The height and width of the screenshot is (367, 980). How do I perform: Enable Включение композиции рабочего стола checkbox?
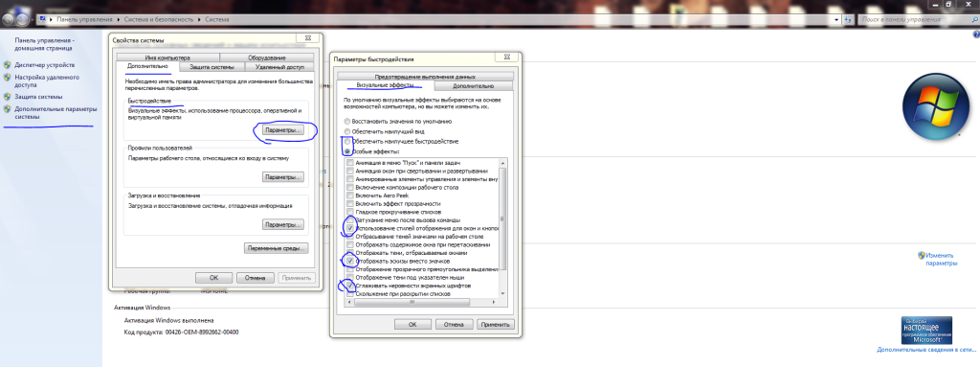(x=350, y=187)
